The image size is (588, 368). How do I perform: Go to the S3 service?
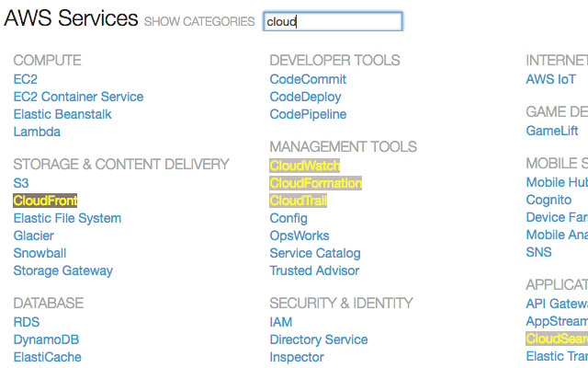coord(21,183)
